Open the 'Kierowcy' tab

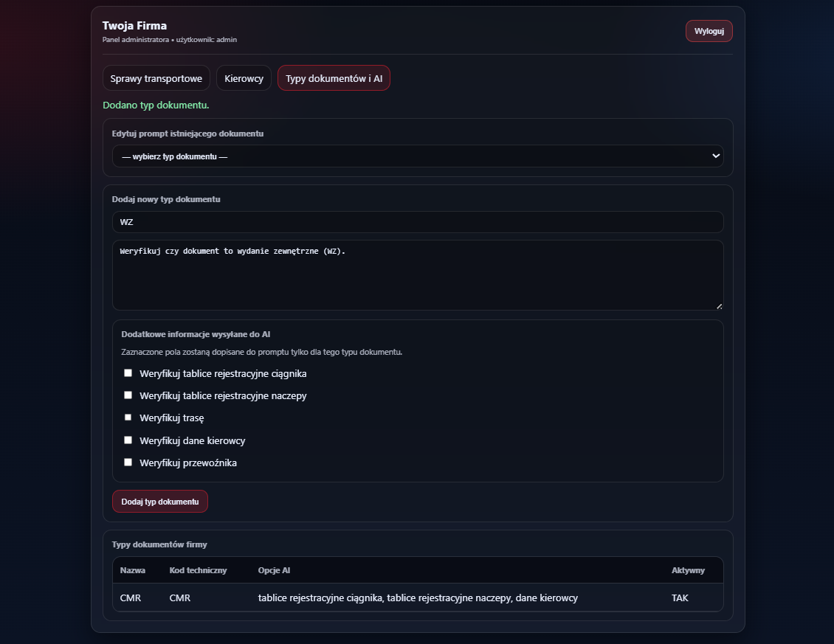pyautogui.click(x=244, y=78)
